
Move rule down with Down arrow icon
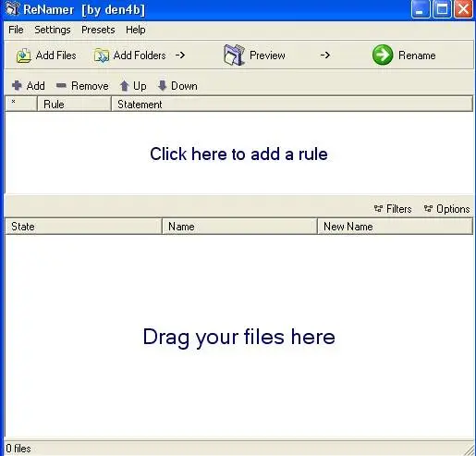click(163, 86)
